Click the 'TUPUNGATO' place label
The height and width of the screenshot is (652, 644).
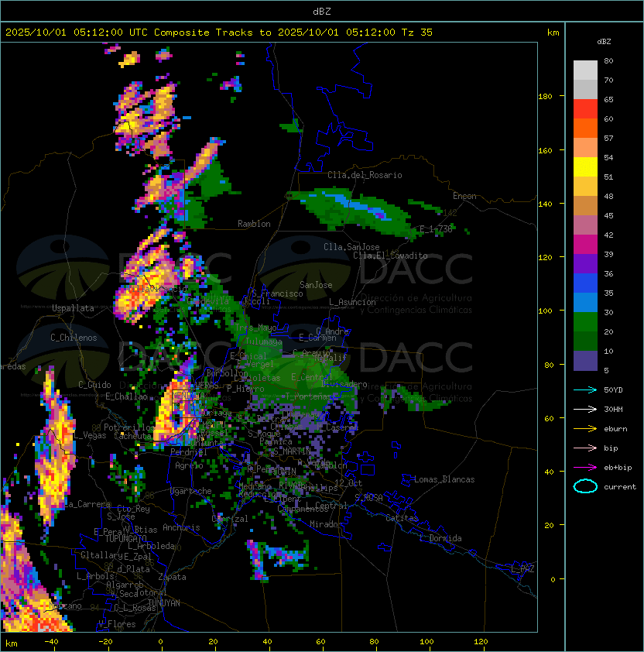tap(125, 538)
